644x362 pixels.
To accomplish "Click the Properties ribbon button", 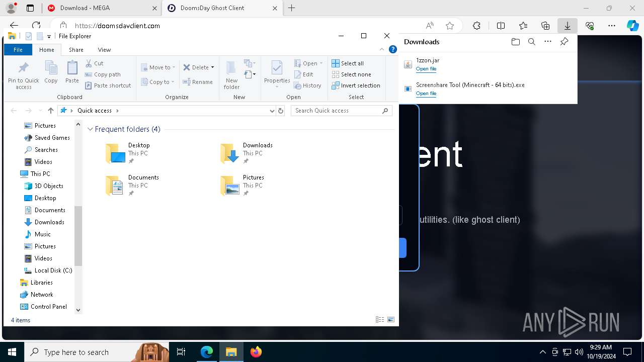I will 277,74.
